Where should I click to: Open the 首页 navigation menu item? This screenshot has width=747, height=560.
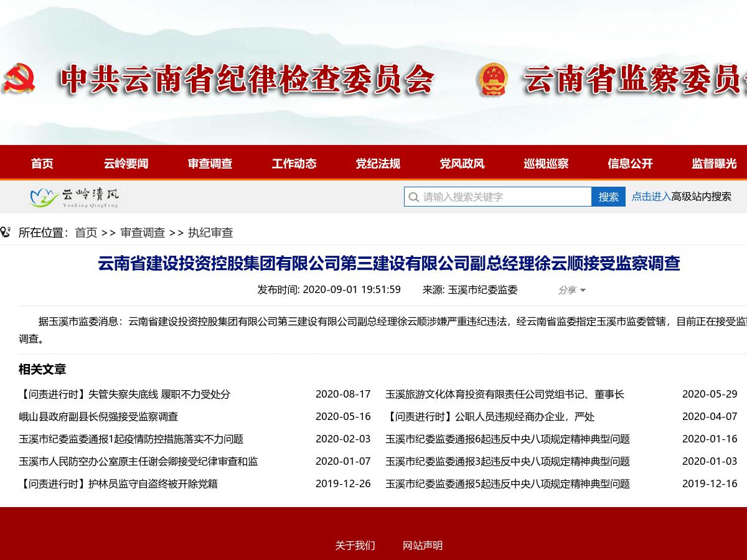tap(42, 164)
